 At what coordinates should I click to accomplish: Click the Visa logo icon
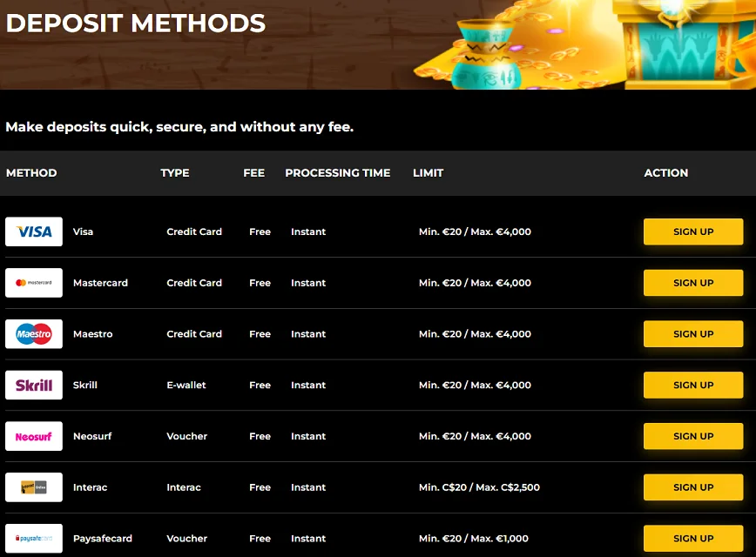point(34,232)
